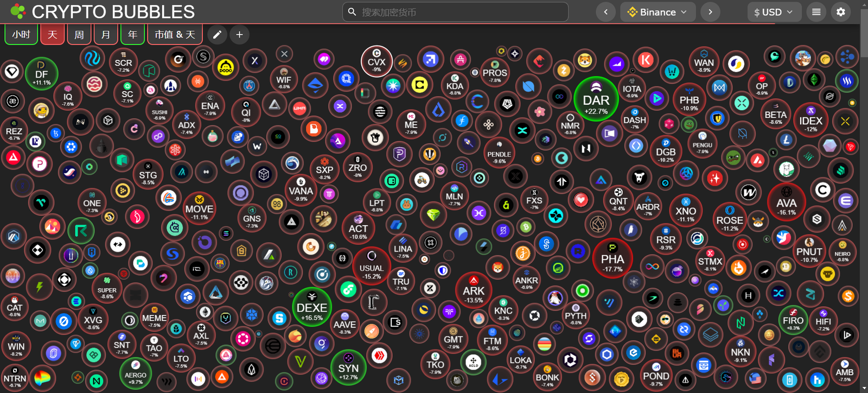Open the ARK -13.5% bubble
The height and width of the screenshot is (393, 868).
click(x=474, y=290)
